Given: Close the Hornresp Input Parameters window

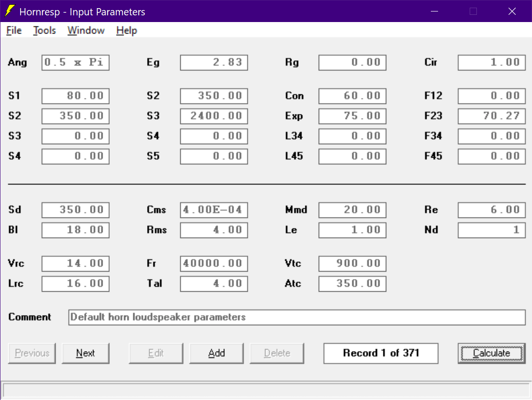Looking at the screenshot, I should [512, 11].
